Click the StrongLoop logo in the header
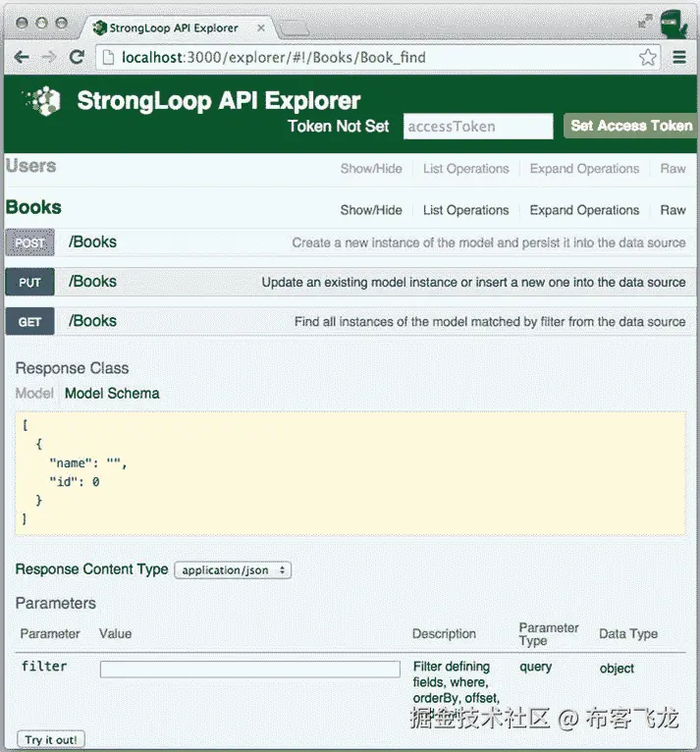Image resolution: width=700 pixels, height=752 pixels. 42,101
